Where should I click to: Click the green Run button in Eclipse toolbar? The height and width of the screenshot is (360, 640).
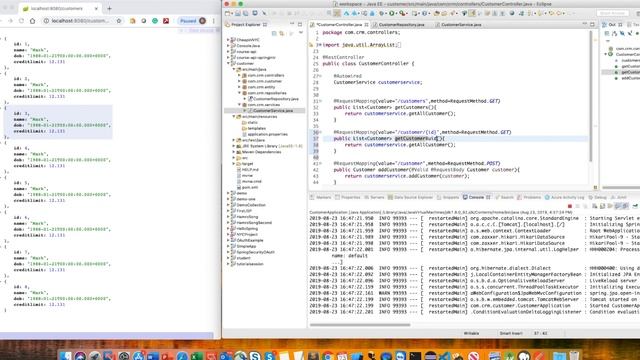click(392, 13)
